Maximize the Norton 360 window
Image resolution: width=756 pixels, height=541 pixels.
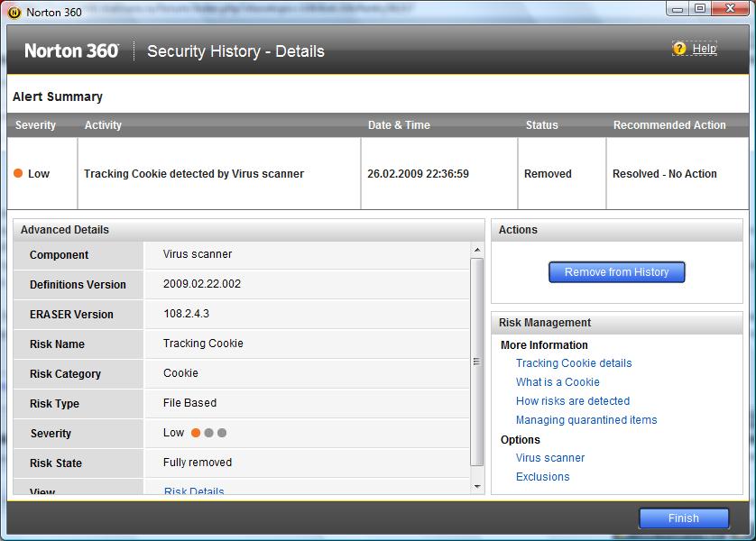pyautogui.click(x=700, y=9)
